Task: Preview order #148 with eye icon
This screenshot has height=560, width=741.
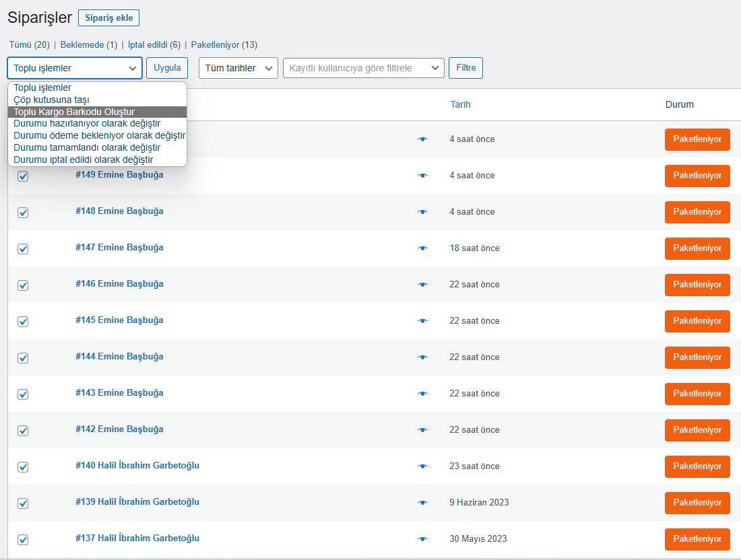Action: [x=422, y=212]
